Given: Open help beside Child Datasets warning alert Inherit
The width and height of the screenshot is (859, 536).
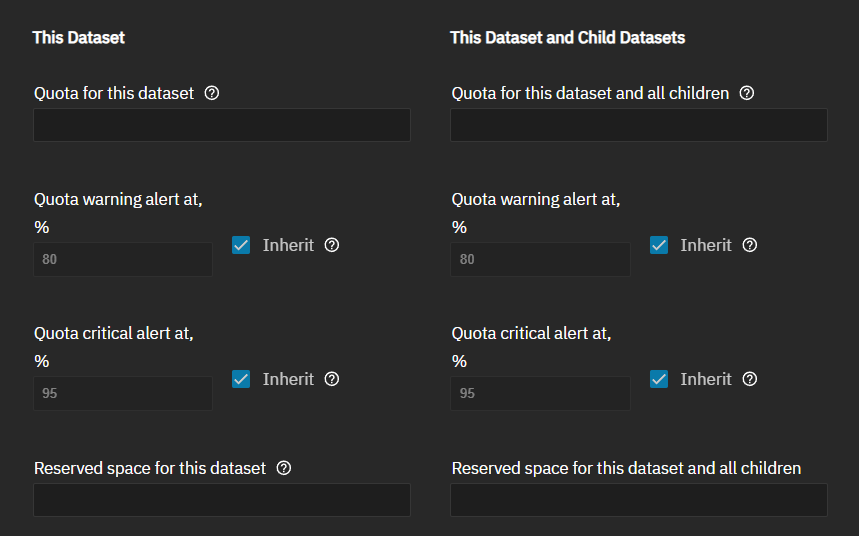Looking at the screenshot, I should pyautogui.click(x=750, y=245).
